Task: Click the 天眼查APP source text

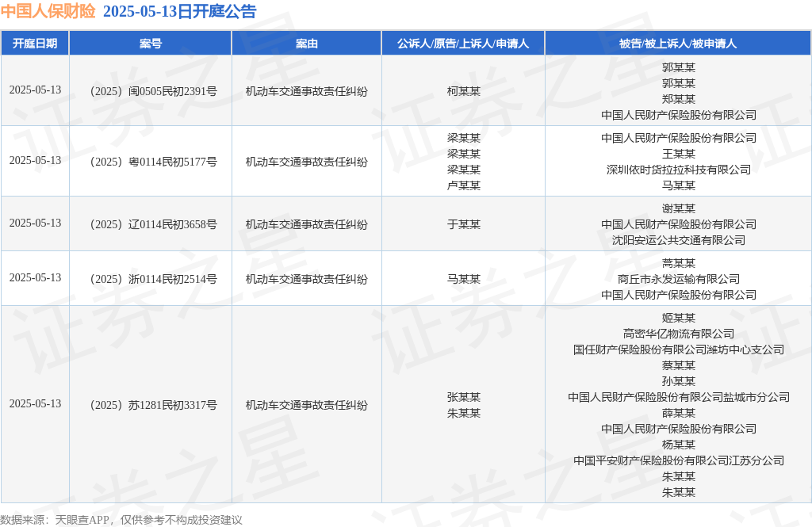Action: pyautogui.click(x=75, y=521)
